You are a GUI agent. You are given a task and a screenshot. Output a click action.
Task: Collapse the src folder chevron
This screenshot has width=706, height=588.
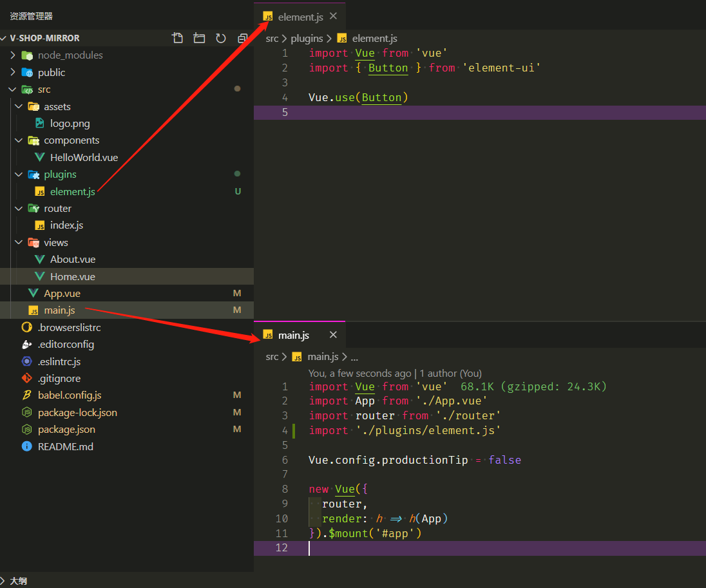(13, 89)
